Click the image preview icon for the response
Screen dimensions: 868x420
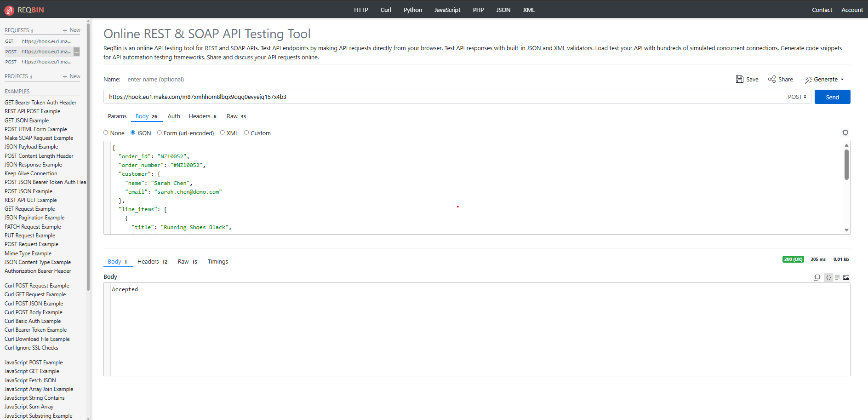click(x=846, y=277)
